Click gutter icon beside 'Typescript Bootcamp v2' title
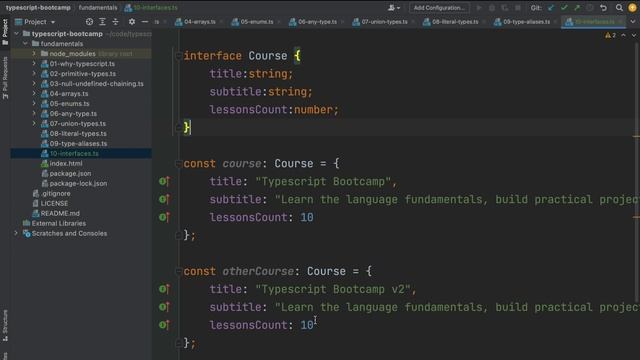 164,289
